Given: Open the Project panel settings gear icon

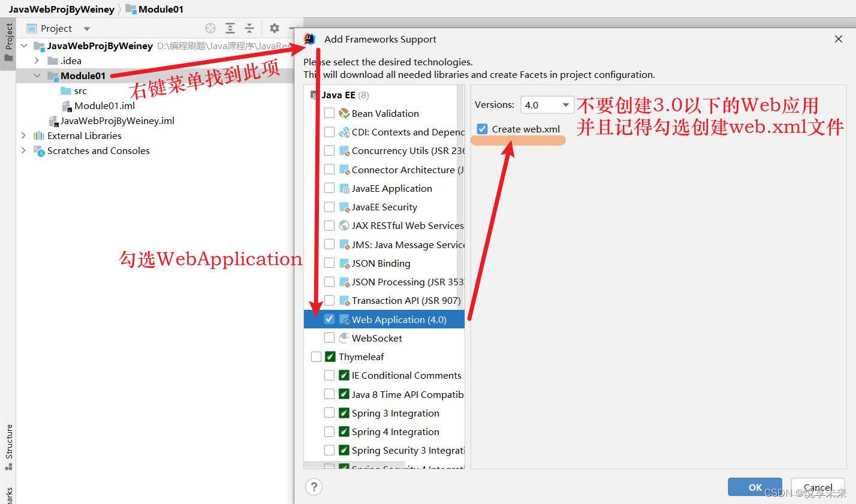Looking at the screenshot, I should click(x=274, y=28).
